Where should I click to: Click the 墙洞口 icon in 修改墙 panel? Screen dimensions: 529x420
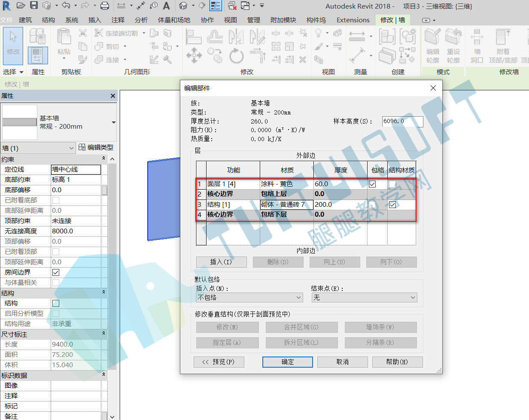point(477,45)
